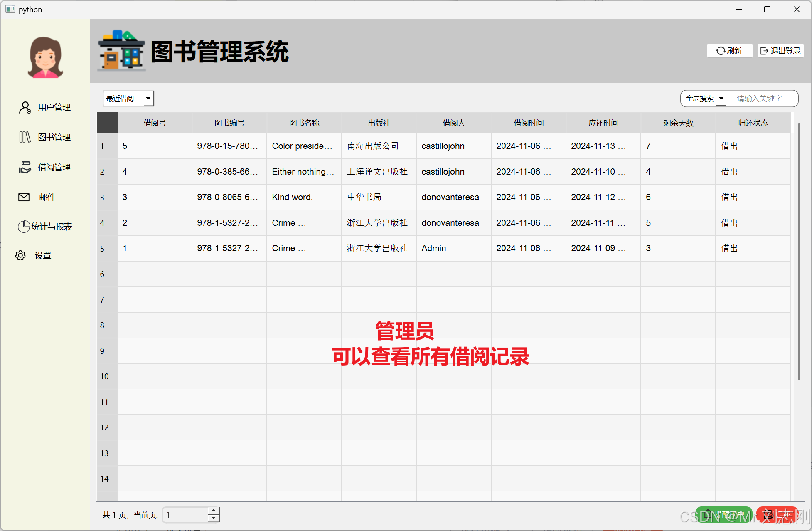Open 设置 via the gear icon
The image size is (812, 531).
tap(20, 255)
